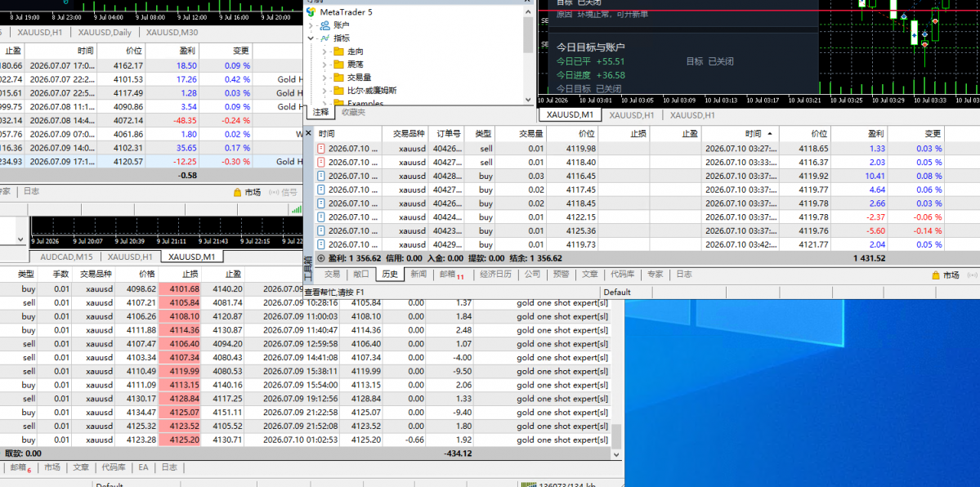Click the total value 1 431.52

coord(870,258)
